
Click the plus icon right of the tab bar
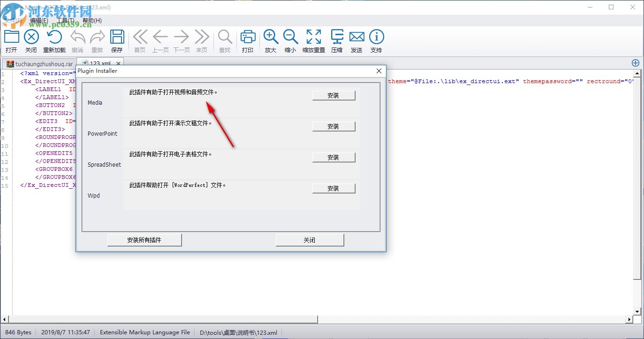click(x=636, y=63)
